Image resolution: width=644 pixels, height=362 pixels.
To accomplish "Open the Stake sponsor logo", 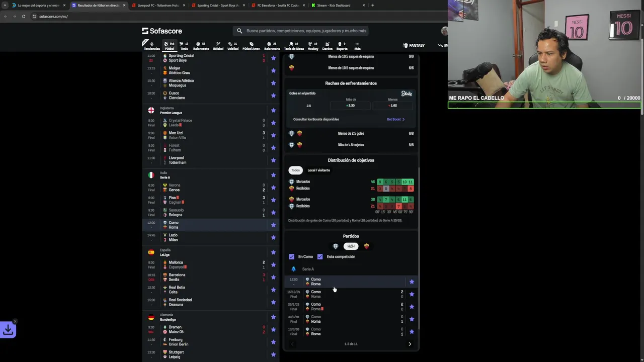I will [x=407, y=94].
